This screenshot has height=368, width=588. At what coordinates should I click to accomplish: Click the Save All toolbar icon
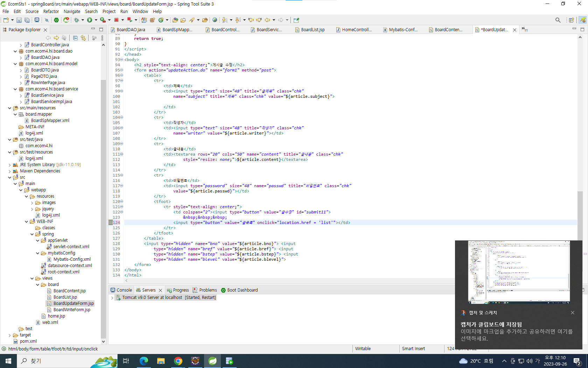27,20
